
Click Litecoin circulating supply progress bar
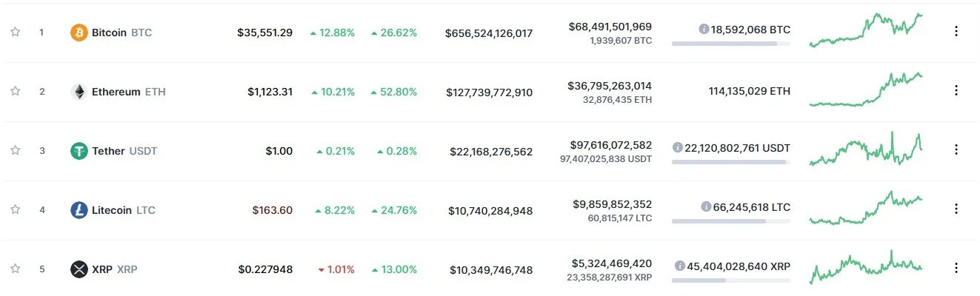click(730, 221)
